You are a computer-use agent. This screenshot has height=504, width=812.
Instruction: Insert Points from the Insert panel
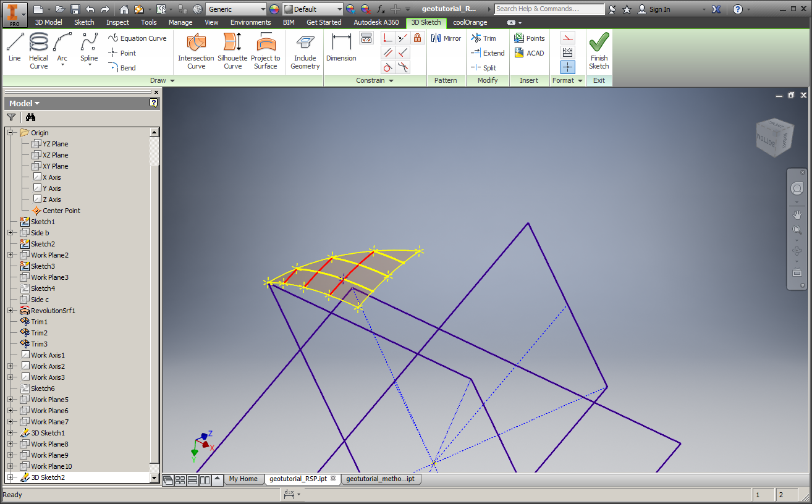[x=530, y=38]
